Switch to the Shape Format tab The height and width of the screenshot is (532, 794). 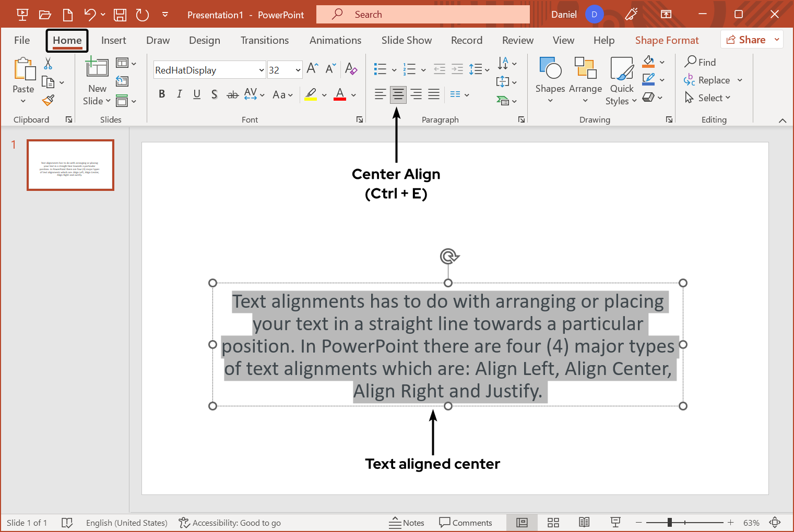pos(667,40)
